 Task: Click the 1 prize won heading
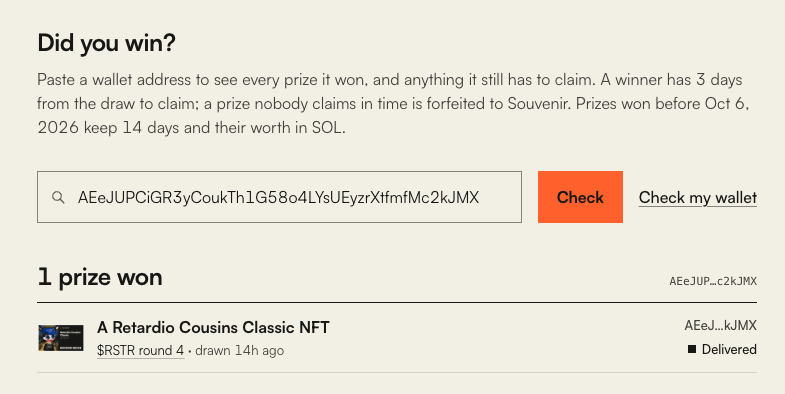tap(100, 277)
